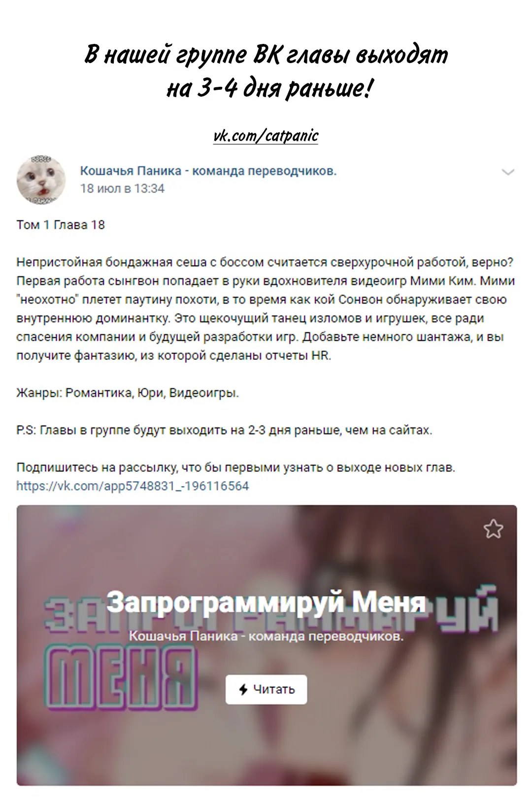Bookmark the article with the star icon

(x=493, y=529)
